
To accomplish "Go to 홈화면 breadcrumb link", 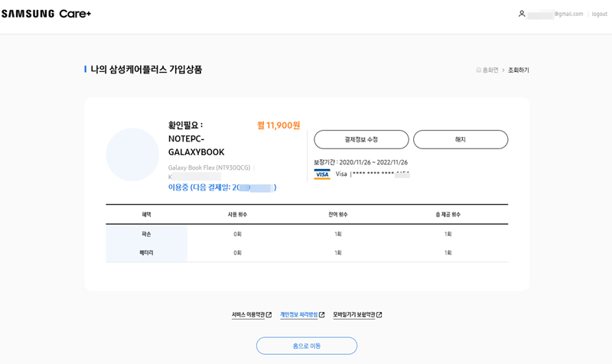I will click(x=490, y=70).
